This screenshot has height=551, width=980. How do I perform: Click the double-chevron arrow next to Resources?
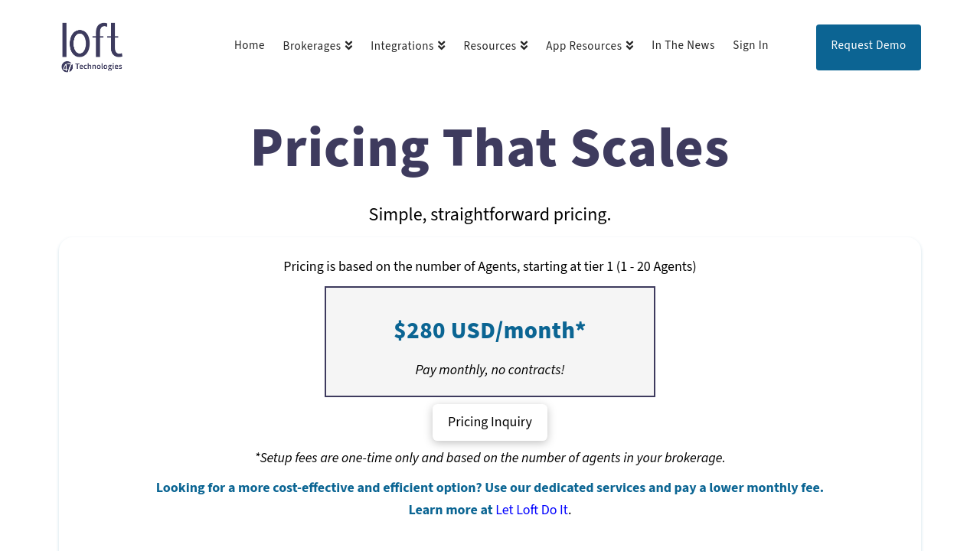click(524, 46)
